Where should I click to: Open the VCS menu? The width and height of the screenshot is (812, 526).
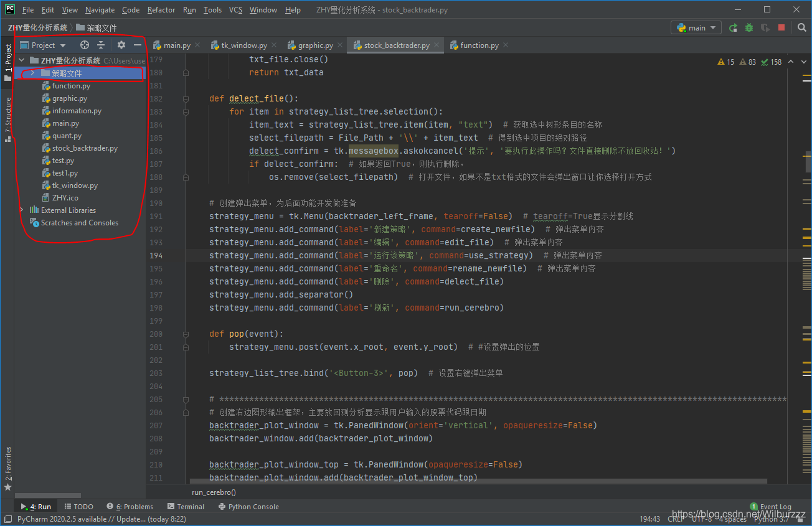point(235,10)
